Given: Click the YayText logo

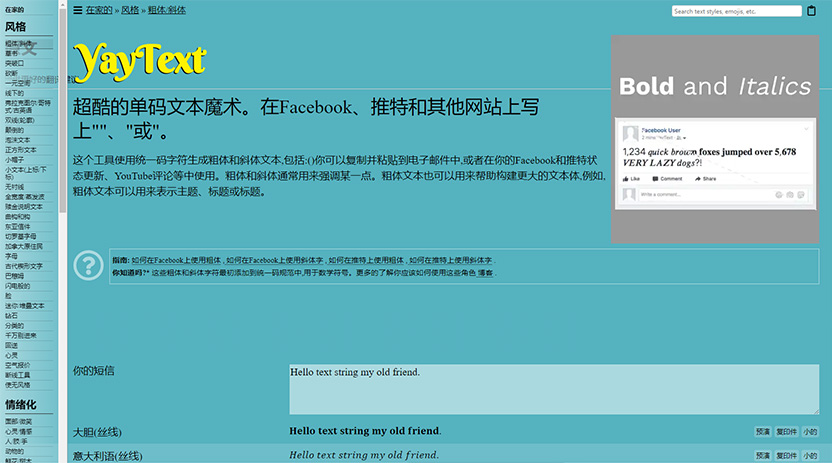Looking at the screenshot, I should [x=140, y=62].
